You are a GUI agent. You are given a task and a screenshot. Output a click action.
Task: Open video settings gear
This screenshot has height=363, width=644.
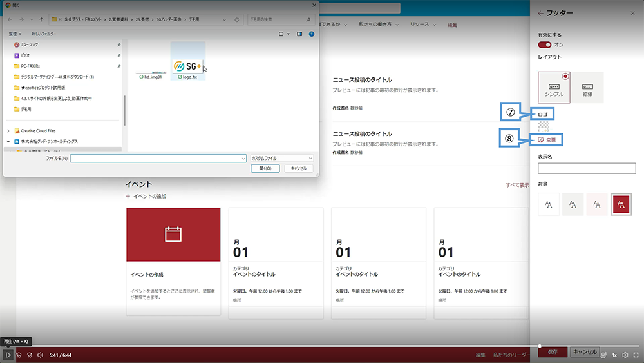[625, 355]
